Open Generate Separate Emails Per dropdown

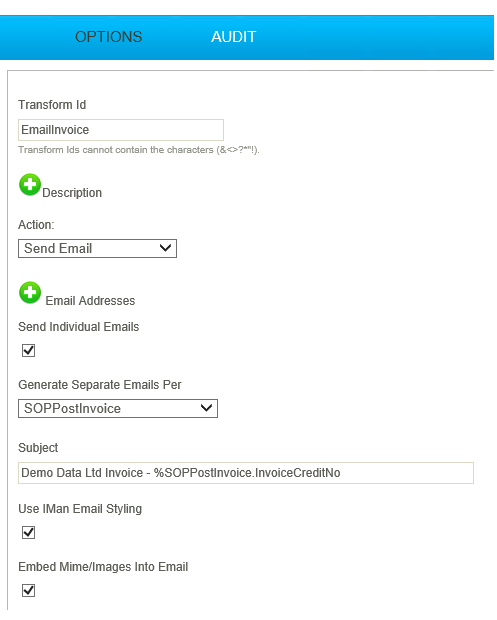click(118, 408)
